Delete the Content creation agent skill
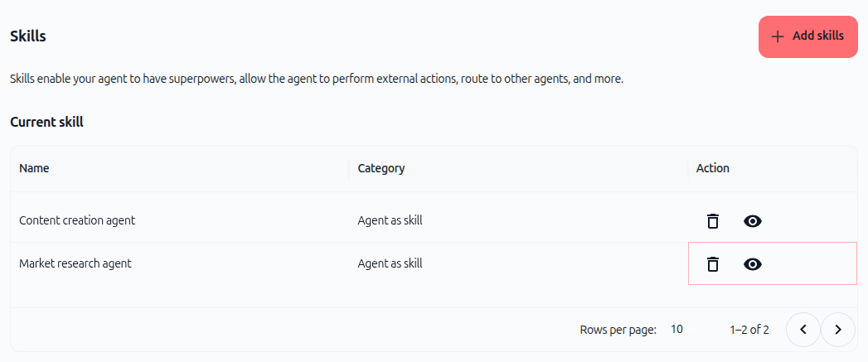 [x=713, y=221]
